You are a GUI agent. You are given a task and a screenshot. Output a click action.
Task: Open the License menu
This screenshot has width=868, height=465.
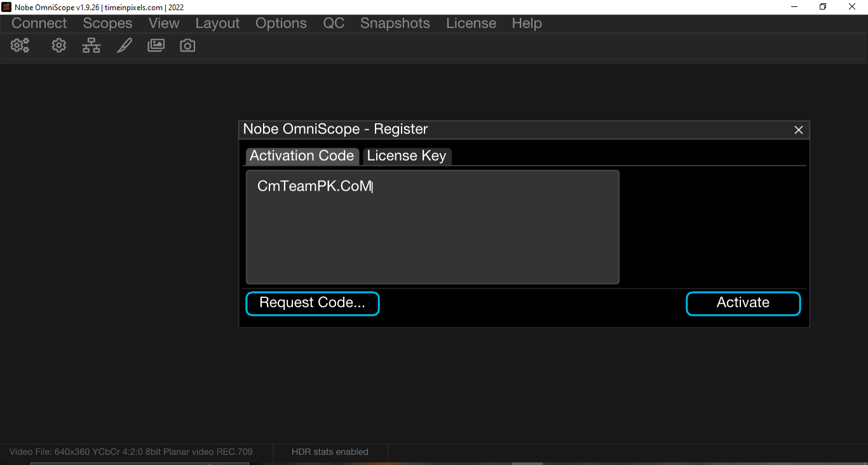[x=471, y=24]
